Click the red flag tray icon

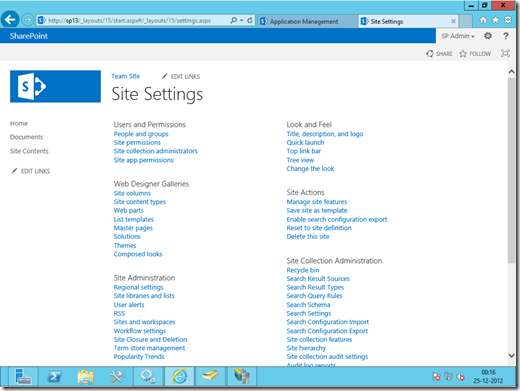click(436, 377)
